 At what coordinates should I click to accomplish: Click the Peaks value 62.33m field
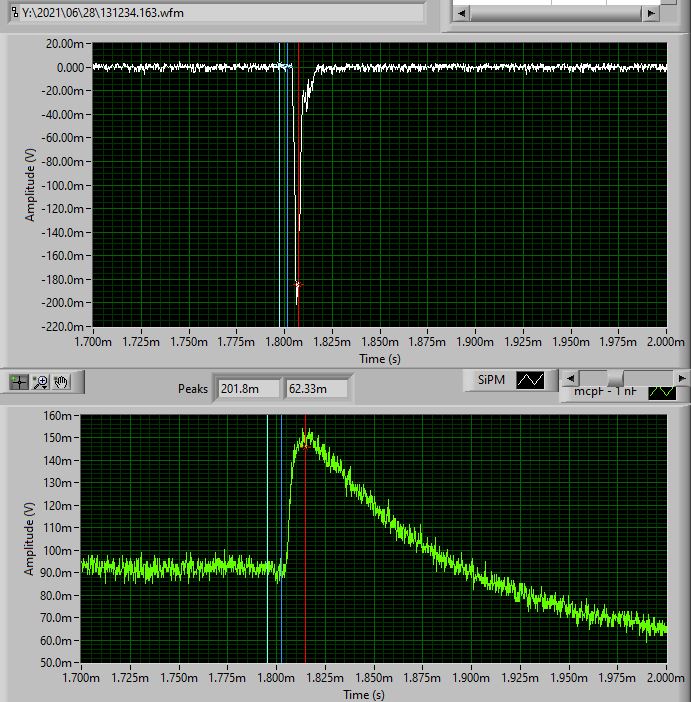point(316,389)
